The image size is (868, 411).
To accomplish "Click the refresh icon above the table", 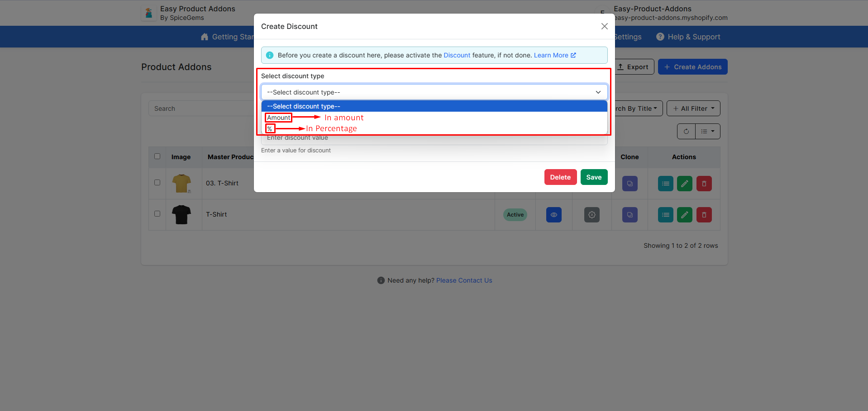I will (686, 132).
